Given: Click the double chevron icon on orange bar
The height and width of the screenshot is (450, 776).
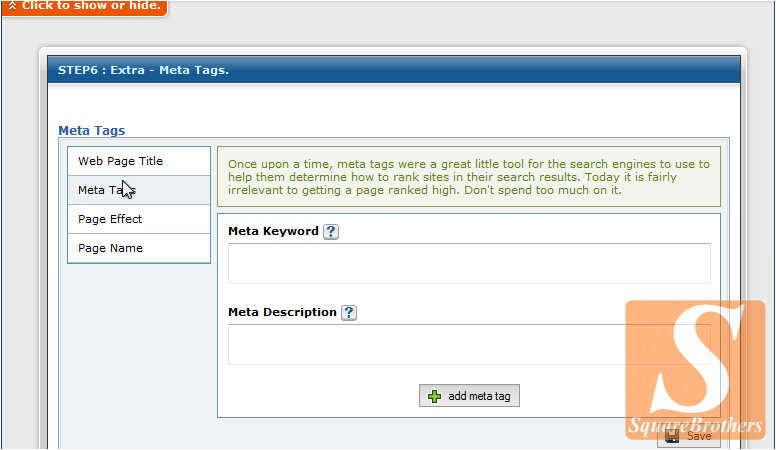Looking at the screenshot, I should point(12,5).
